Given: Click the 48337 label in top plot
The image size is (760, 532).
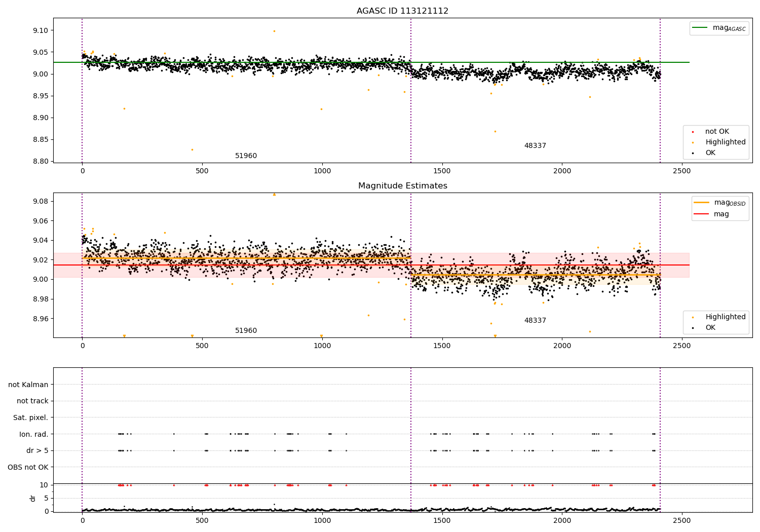Looking at the screenshot, I should (x=535, y=146).
